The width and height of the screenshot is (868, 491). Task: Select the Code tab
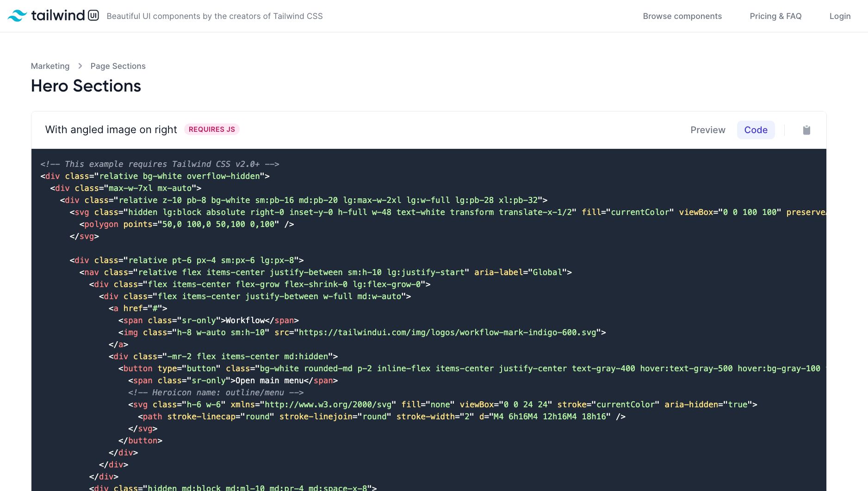[x=756, y=130]
